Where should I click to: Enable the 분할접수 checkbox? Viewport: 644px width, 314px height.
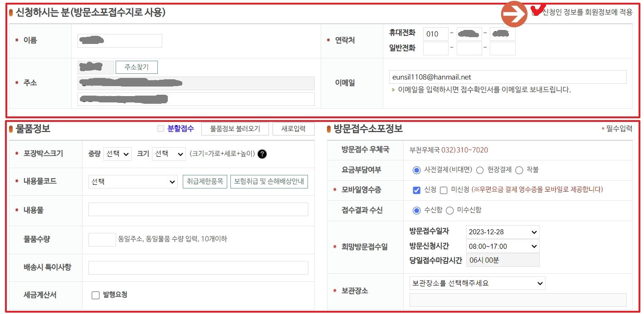[x=161, y=129]
